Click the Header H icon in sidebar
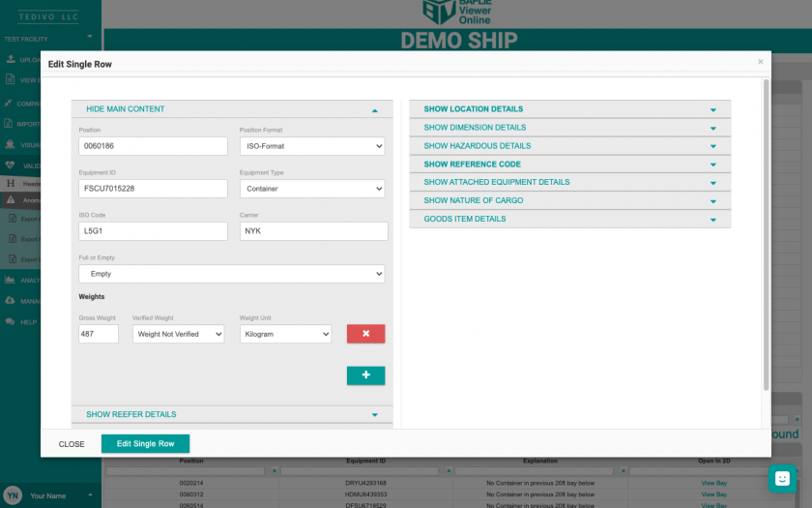Viewport: 812px width, 508px height. [11, 183]
